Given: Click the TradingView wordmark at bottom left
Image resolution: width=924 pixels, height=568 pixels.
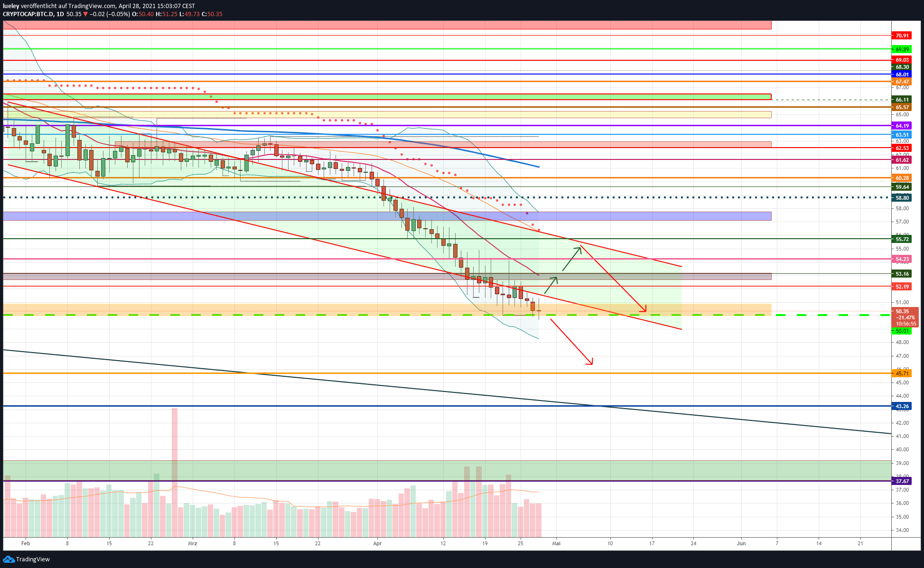Looking at the screenshot, I should click(x=33, y=559).
